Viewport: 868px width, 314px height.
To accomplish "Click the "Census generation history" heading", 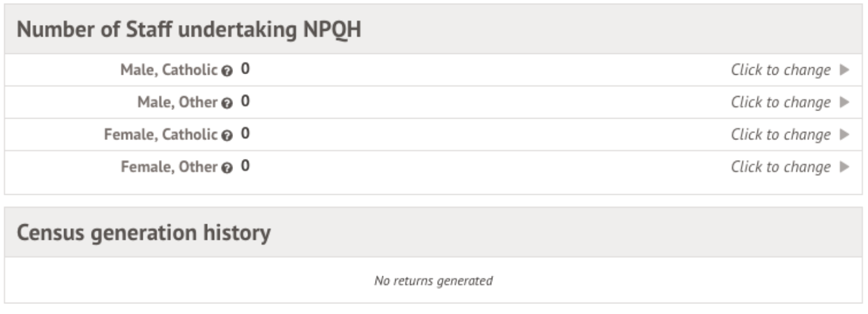I will coord(144,233).
